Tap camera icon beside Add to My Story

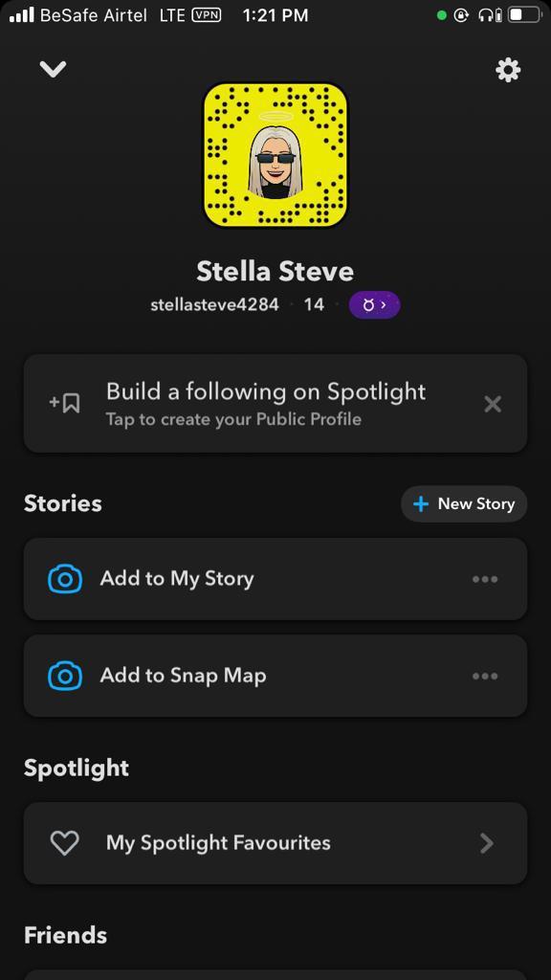(x=65, y=579)
